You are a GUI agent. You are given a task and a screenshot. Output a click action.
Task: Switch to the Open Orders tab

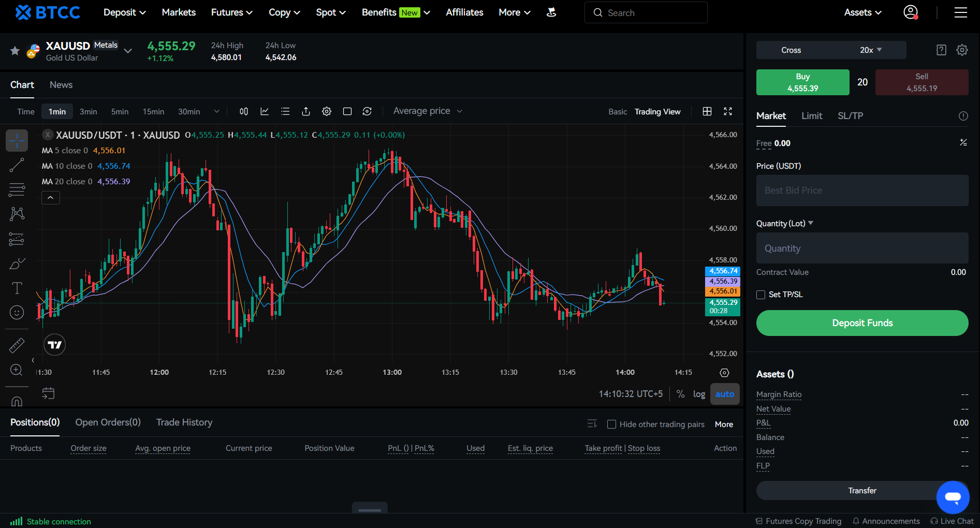tap(108, 422)
